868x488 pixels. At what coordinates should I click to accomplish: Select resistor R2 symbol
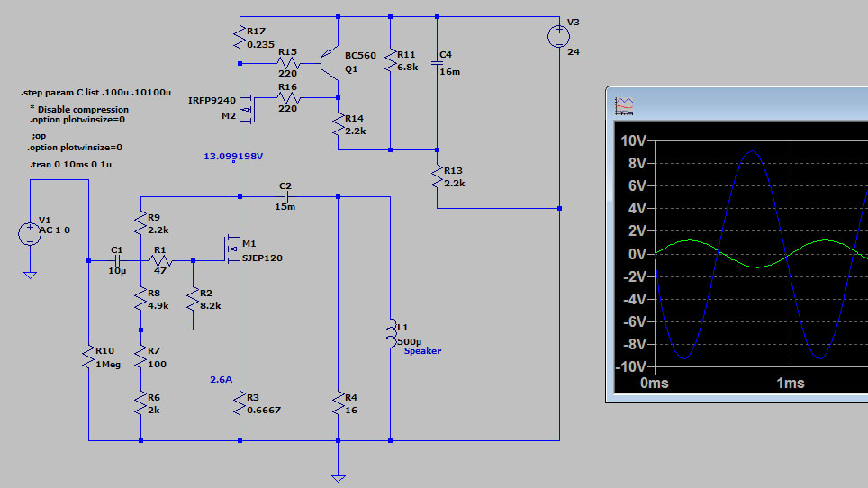(193, 299)
